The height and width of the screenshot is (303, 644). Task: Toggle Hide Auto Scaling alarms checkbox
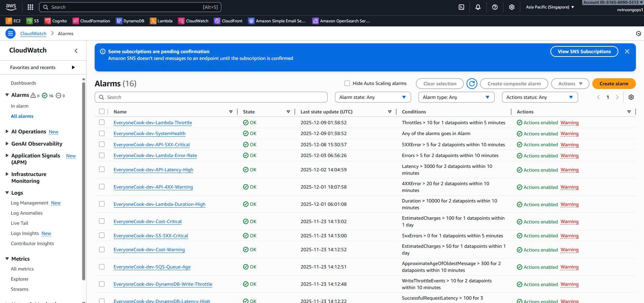[x=347, y=83]
